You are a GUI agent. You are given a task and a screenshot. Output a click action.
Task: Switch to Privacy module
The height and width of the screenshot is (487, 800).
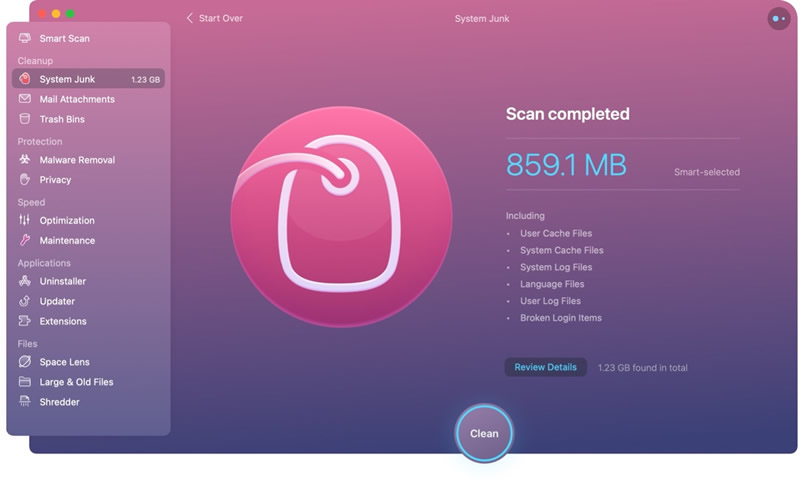(88, 180)
